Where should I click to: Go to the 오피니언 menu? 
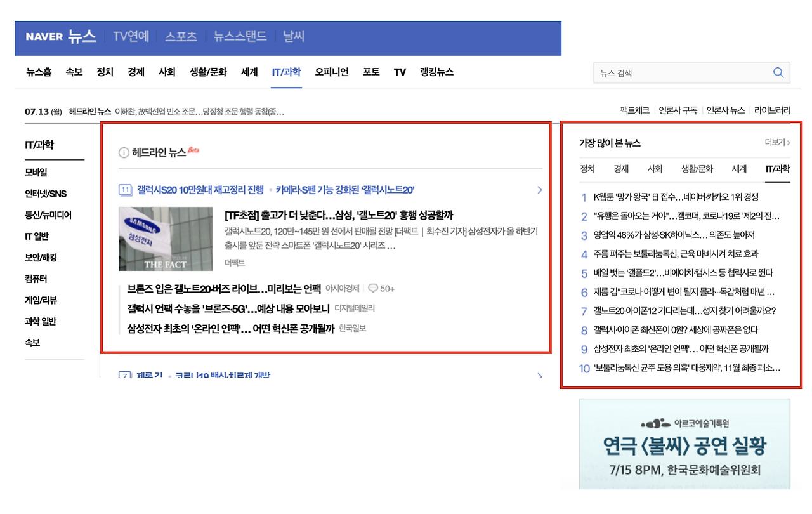click(332, 72)
